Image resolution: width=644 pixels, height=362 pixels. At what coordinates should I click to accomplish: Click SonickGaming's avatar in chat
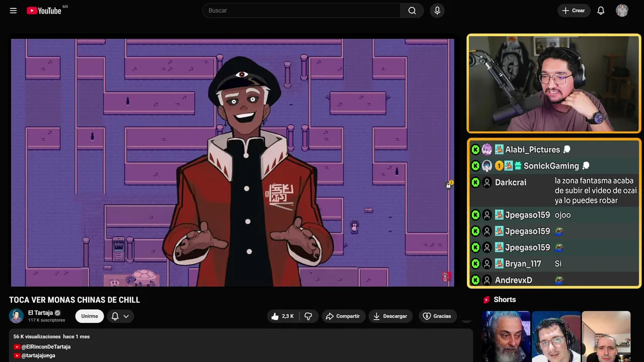487,166
